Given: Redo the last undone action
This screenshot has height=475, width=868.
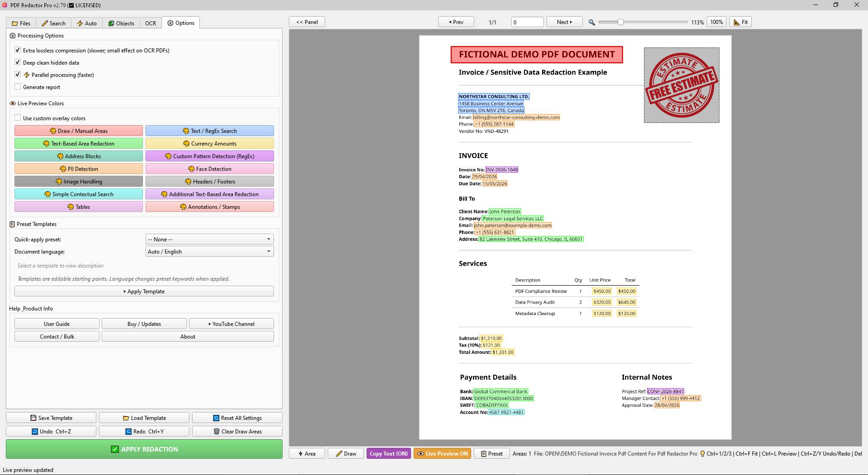Looking at the screenshot, I should point(144,432).
